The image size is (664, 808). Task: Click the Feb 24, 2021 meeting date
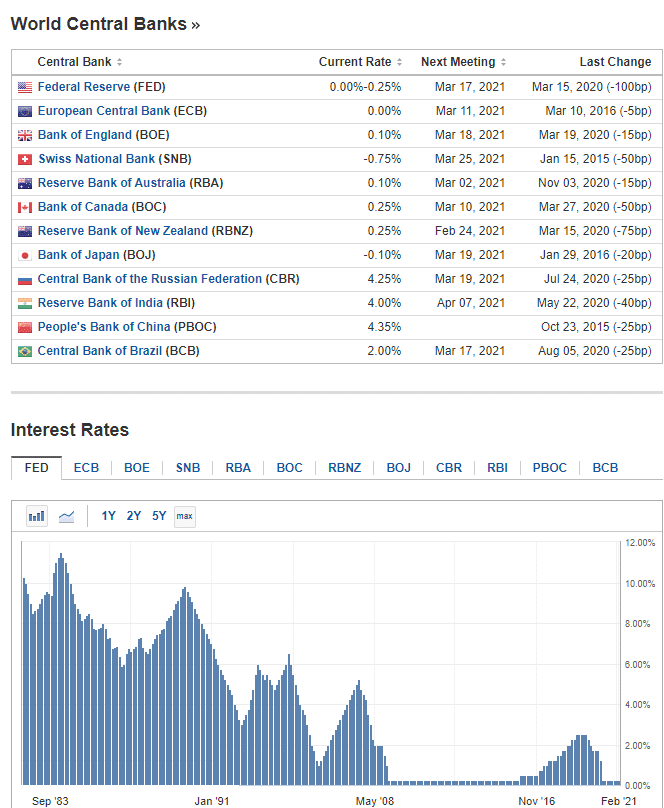click(470, 231)
